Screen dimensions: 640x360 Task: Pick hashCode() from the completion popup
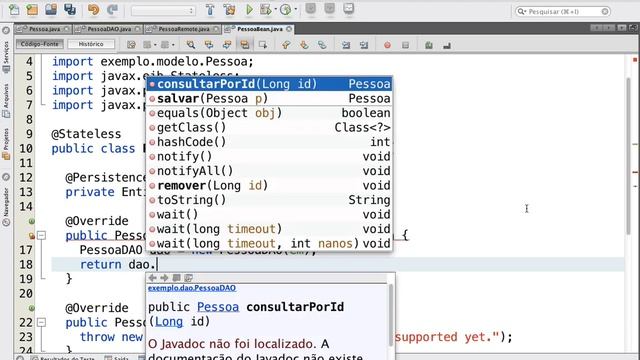click(x=269, y=142)
